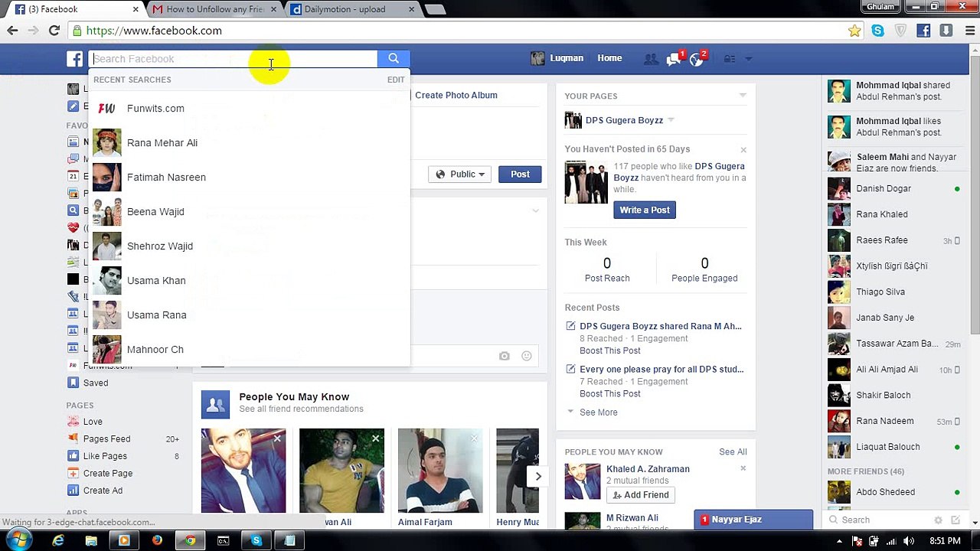Image resolution: width=980 pixels, height=551 pixels.
Task: Click the Post button
Action: (x=520, y=174)
